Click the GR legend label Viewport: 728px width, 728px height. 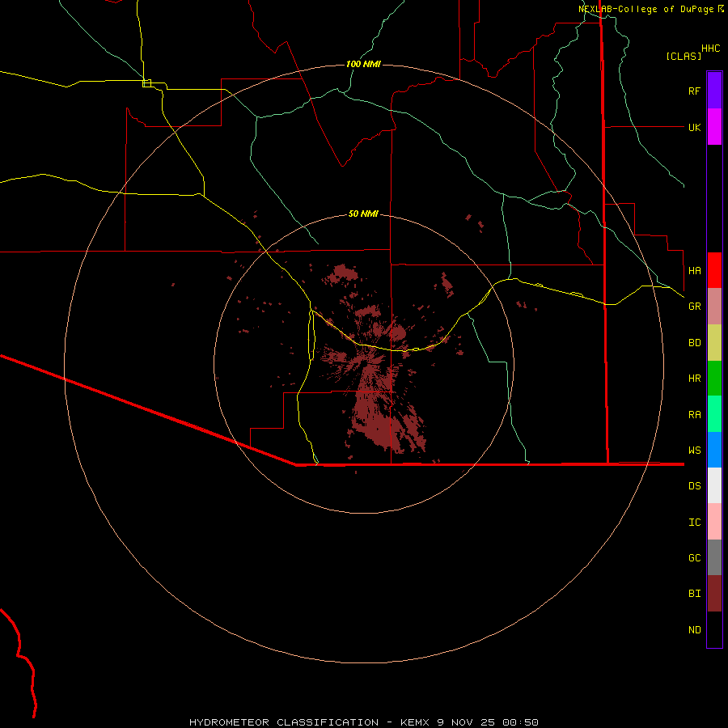tap(694, 307)
